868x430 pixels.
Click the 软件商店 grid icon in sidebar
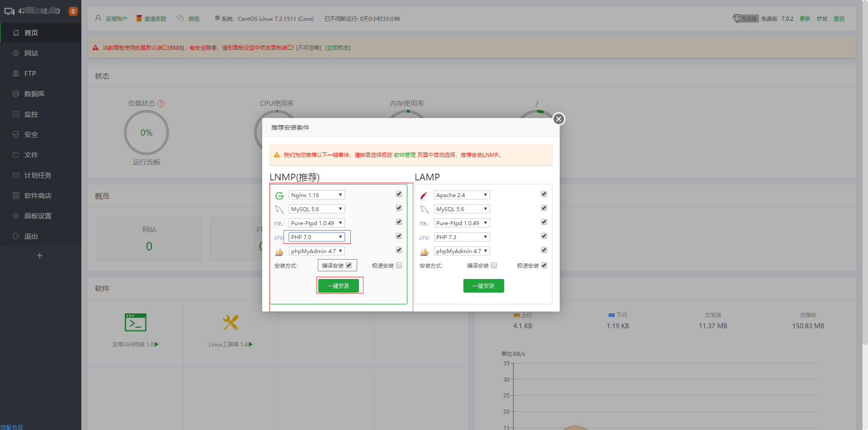pyautogui.click(x=16, y=195)
